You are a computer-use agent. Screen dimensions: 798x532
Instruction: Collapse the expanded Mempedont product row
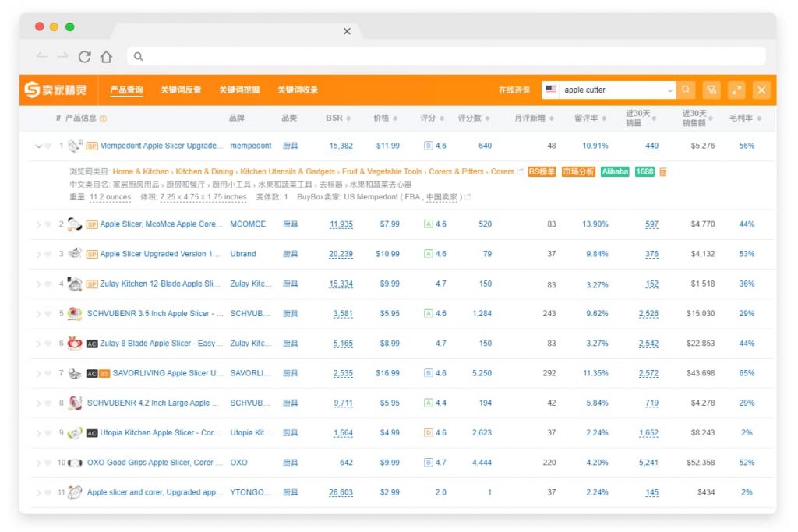click(38, 146)
